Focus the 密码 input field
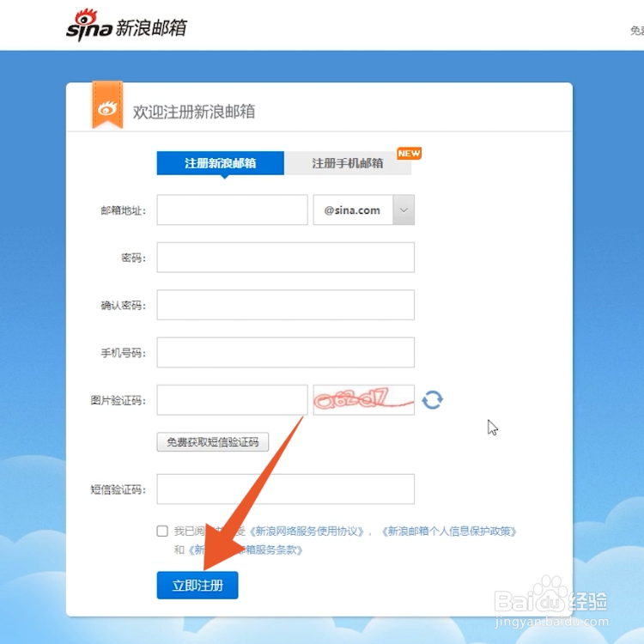This screenshot has width=644, height=644. [x=285, y=257]
